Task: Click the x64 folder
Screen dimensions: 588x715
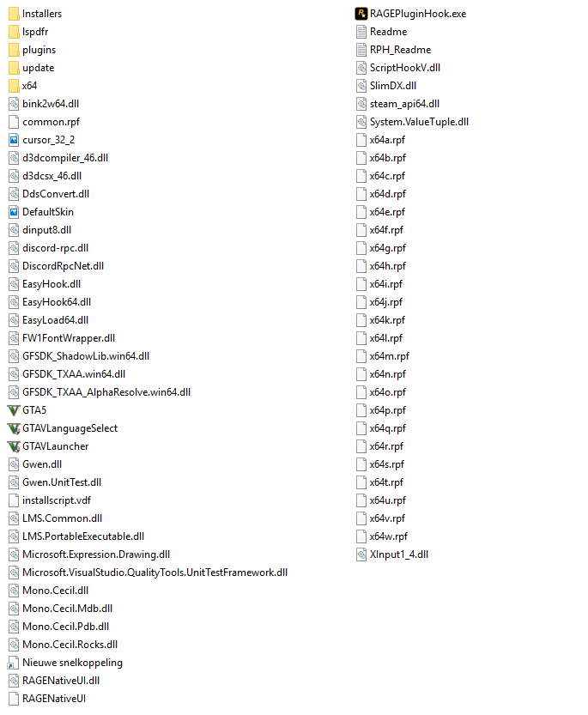Action: [x=23, y=86]
